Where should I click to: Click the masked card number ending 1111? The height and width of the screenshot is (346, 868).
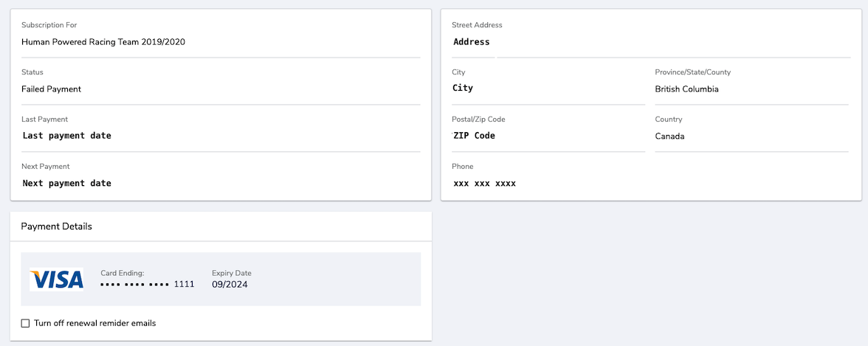click(148, 284)
